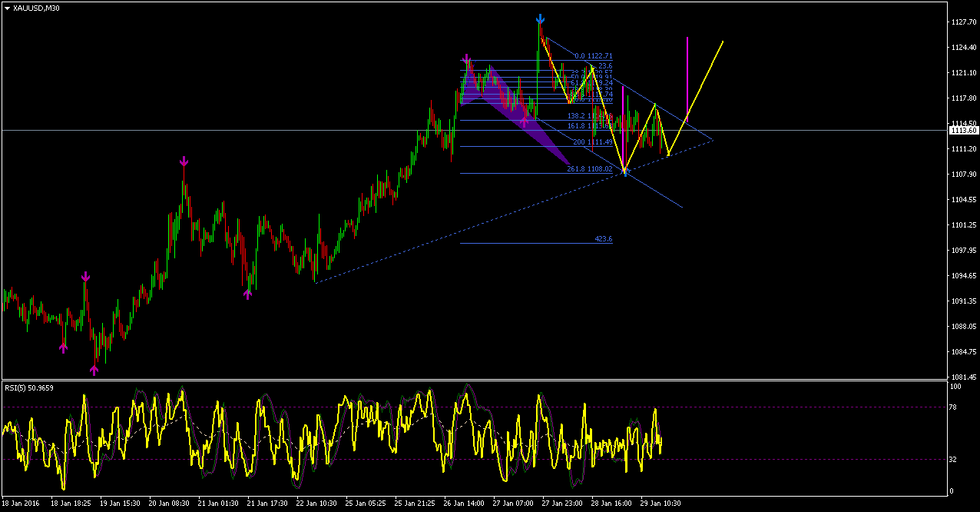Click the Fibonacci 23.6 level label
The height and width of the screenshot is (512, 980).
pyautogui.click(x=604, y=66)
